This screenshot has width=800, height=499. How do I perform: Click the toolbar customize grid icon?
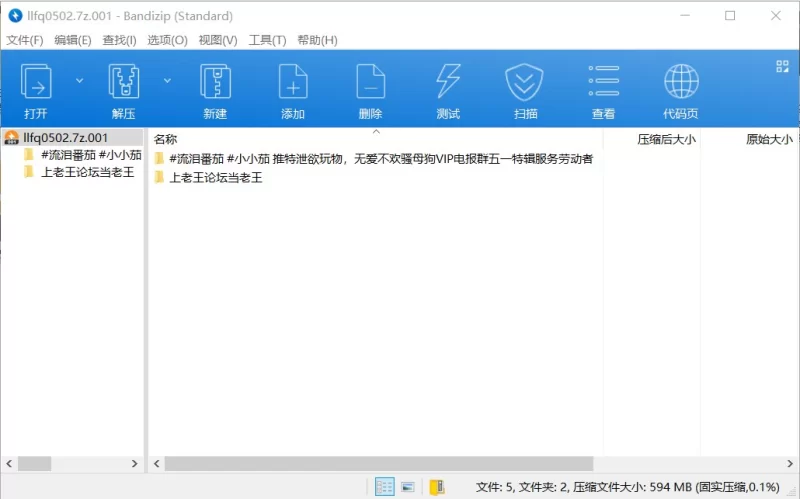point(782,66)
